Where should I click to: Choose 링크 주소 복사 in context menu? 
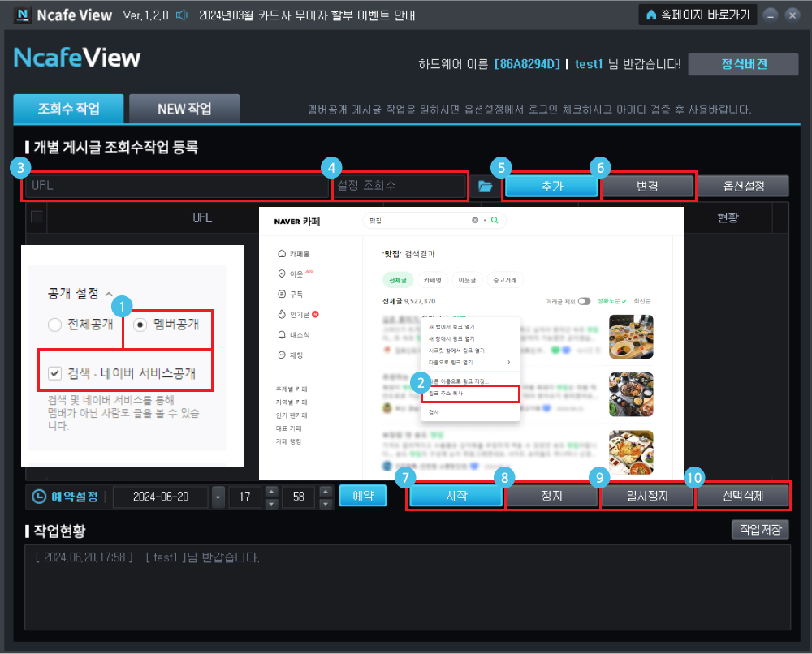(x=470, y=394)
